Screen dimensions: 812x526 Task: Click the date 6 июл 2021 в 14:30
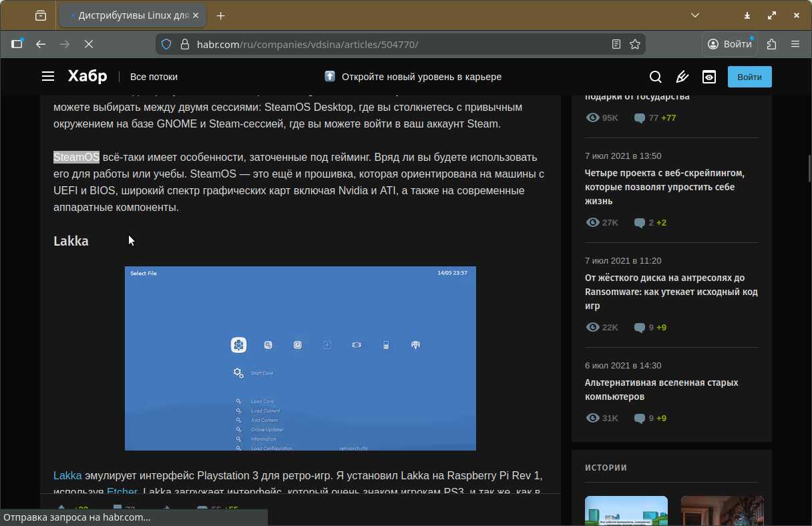click(x=623, y=366)
